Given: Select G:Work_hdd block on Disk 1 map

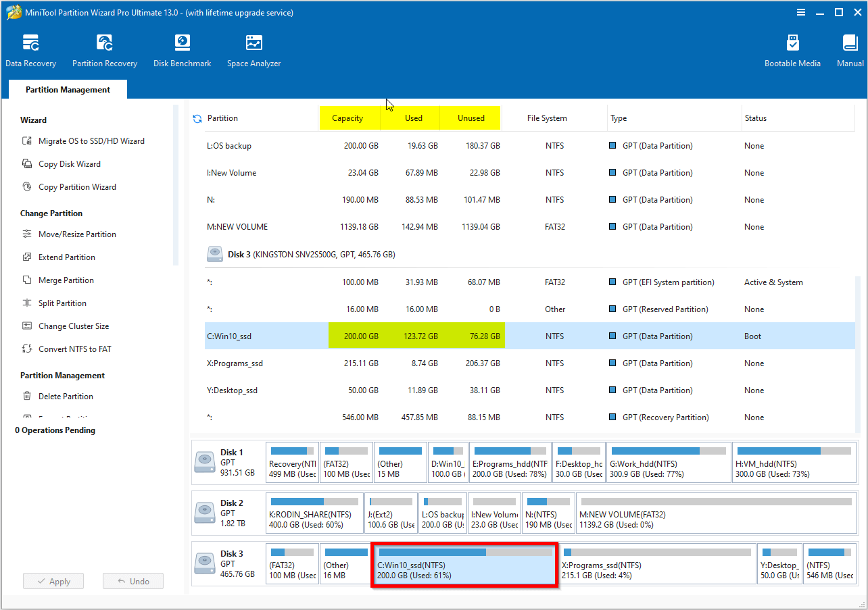Looking at the screenshot, I should coord(669,463).
